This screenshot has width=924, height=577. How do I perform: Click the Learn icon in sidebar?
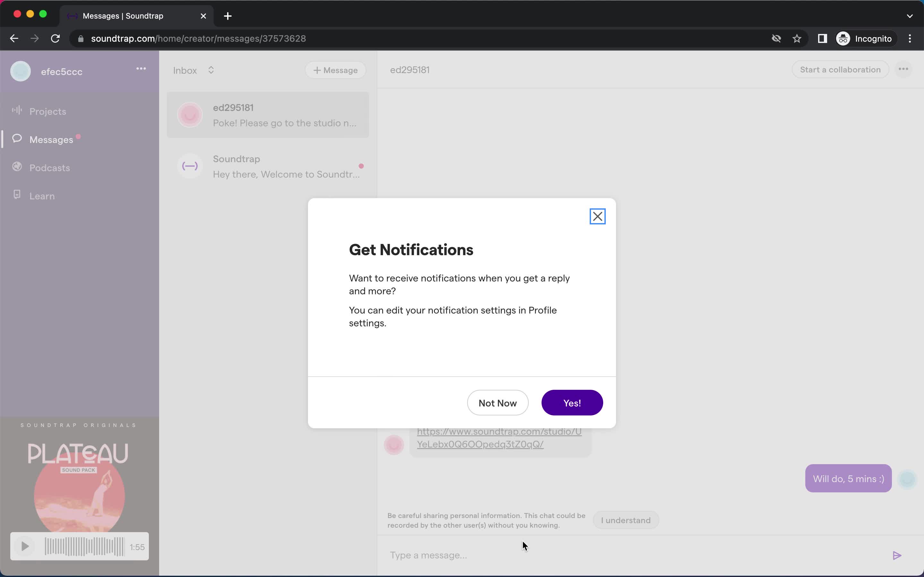point(17,196)
